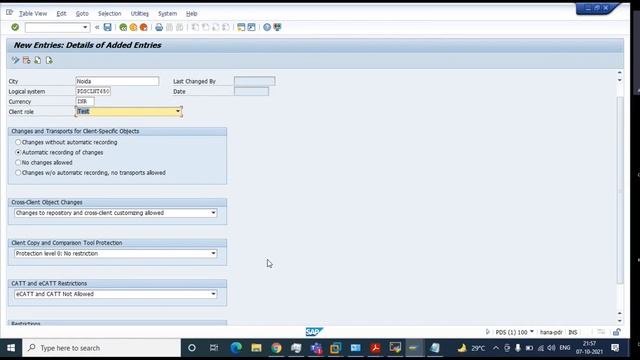Click the scroll up arrow at top right
Viewport: 640px width, 360px height.
point(620,73)
